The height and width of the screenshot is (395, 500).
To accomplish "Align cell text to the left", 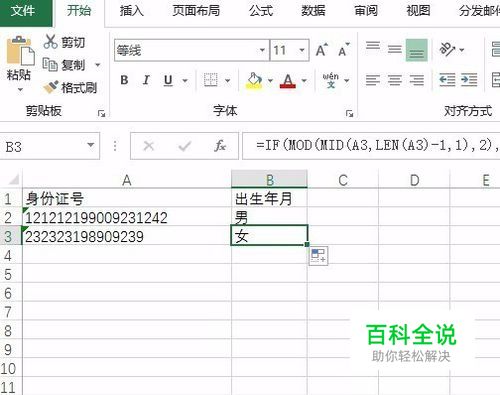I will [x=373, y=80].
